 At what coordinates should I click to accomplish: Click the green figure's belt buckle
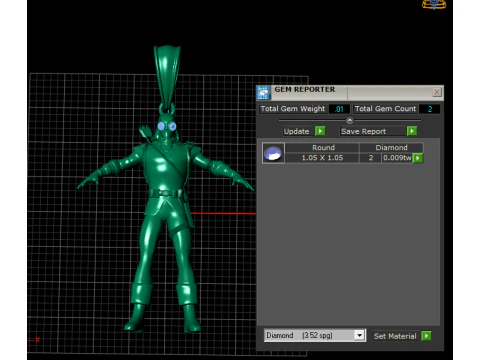click(164, 193)
